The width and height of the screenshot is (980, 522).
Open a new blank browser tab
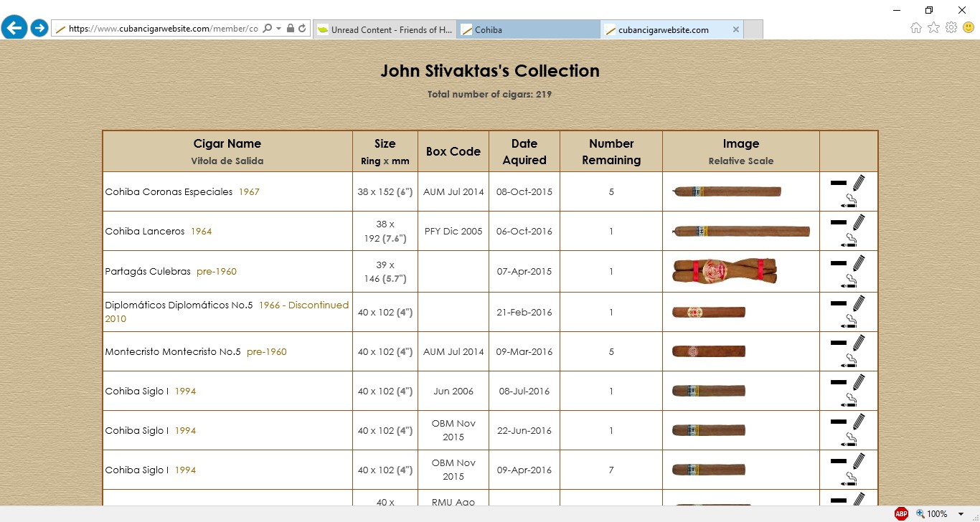[753, 29]
